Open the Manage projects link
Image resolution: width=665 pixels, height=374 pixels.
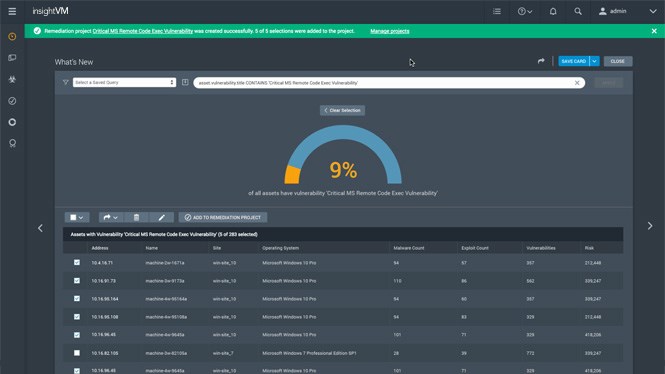(x=390, y=31)
